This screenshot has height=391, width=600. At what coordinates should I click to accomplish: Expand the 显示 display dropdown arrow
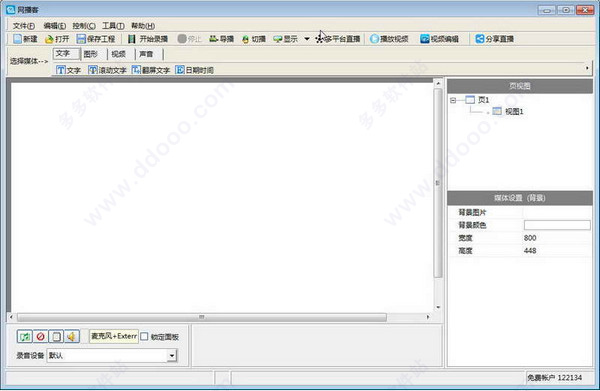tap(307, 39)
